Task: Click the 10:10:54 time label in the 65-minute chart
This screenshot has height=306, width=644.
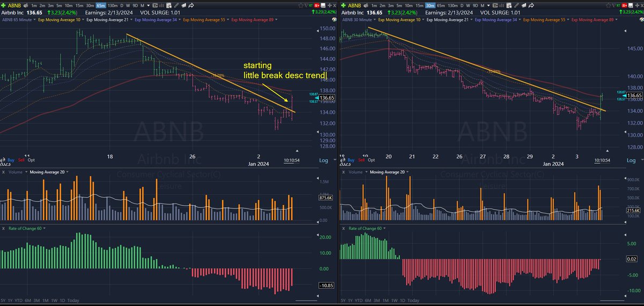Action: (293, 160)
